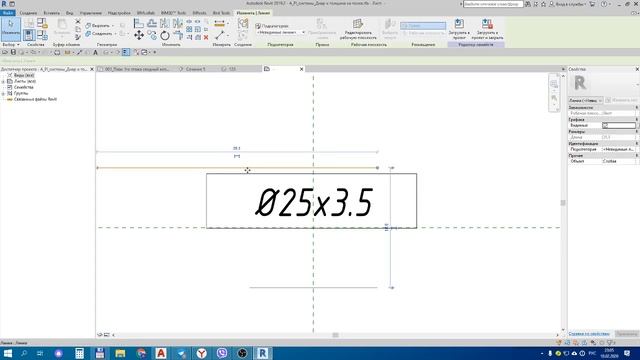Click the Применить button in Properties

point(627,334)
